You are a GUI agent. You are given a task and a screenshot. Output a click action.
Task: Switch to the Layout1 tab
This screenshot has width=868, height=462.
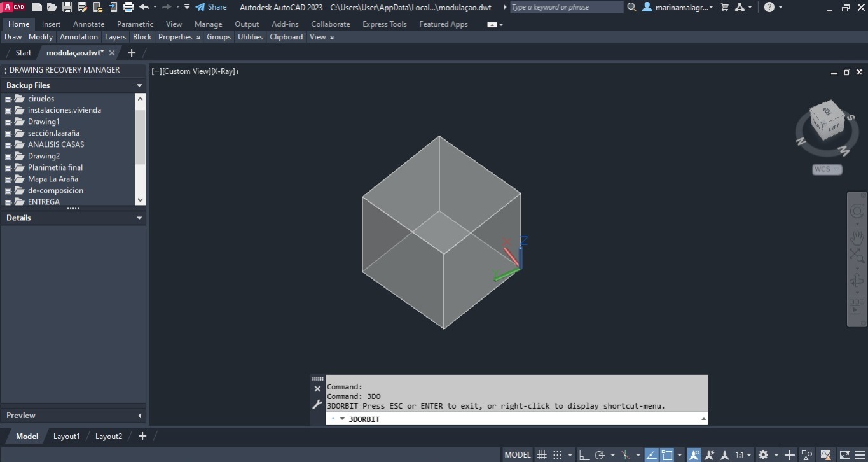67,436
